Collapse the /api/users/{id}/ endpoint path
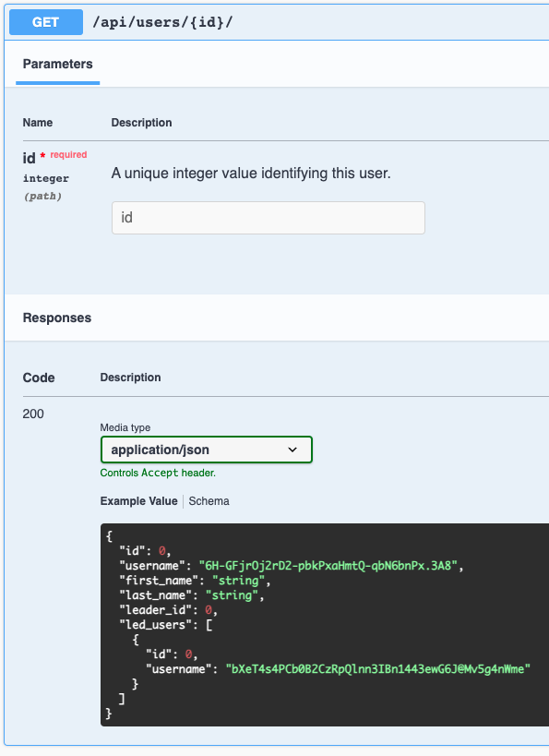This screenshot has width=549, height=756. [162, 22]
